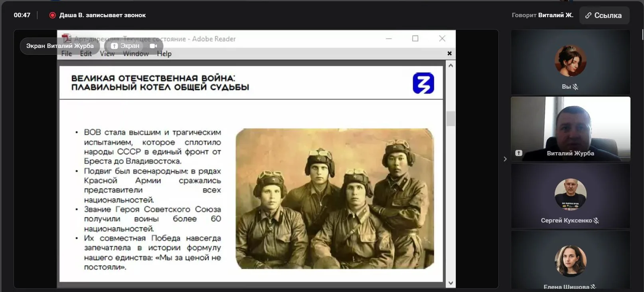
Task: Toggle the camera view pill
Action: tap(153, 46)
